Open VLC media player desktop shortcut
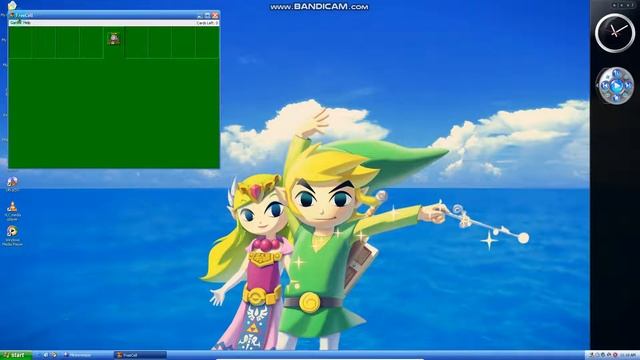 click(x=12, y=211)
